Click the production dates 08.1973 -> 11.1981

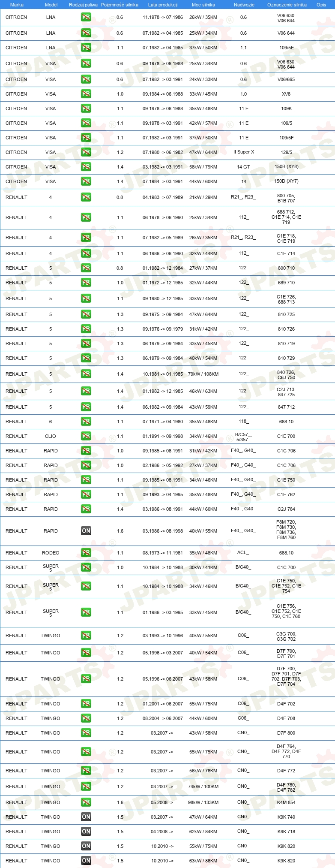point(163,553)
